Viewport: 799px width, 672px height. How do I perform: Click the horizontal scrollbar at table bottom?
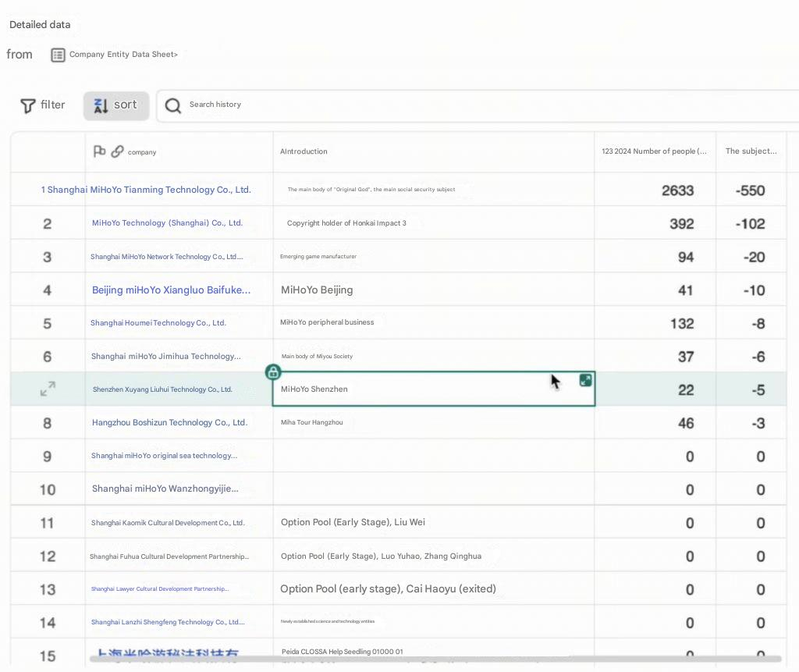pos(435,660)
